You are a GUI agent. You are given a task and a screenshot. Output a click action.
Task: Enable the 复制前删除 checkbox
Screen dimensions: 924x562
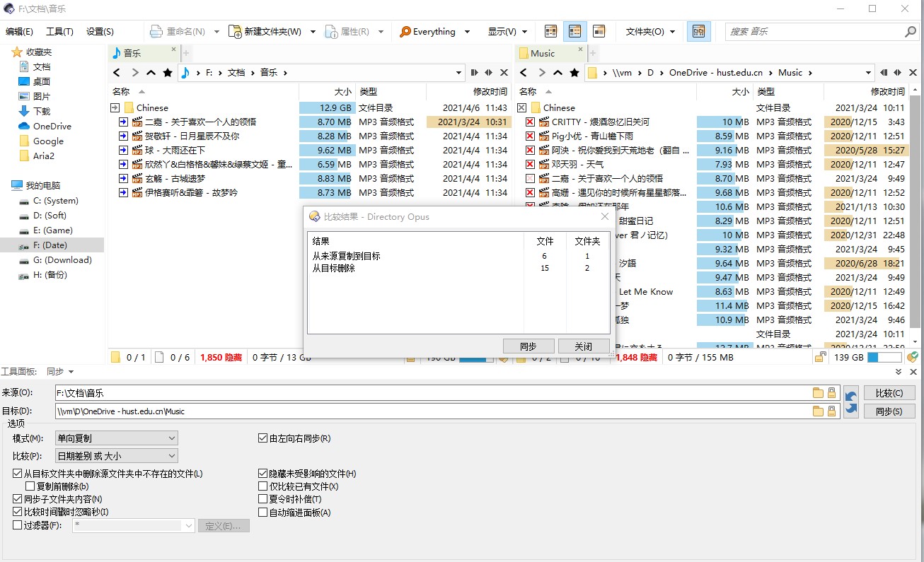[30, 486]
